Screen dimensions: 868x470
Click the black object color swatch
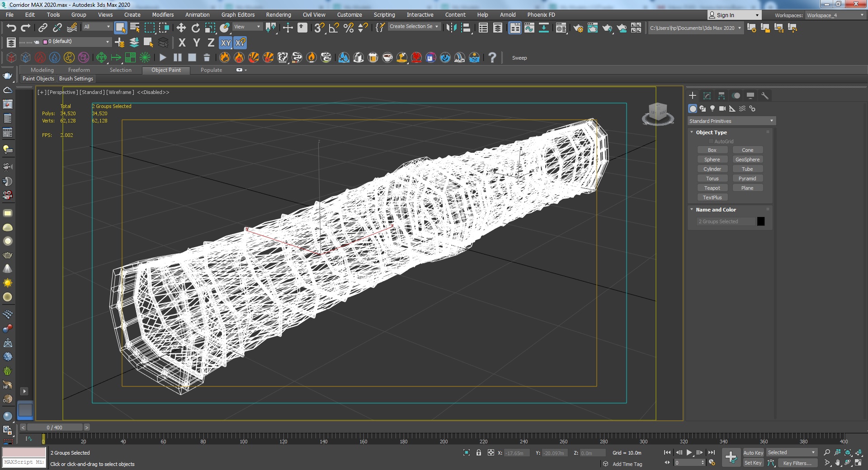tap(761, 221)
